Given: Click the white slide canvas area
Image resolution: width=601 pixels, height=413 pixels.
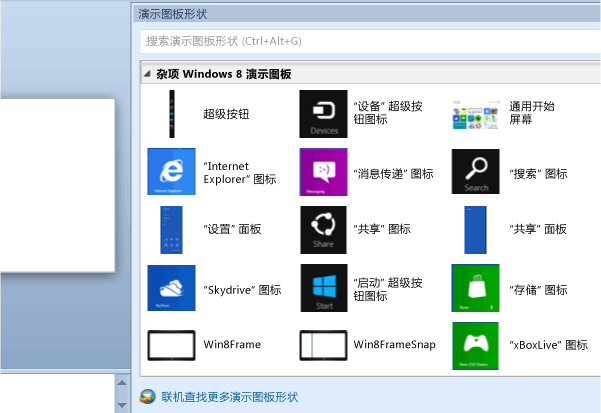Looking at the screenshot, I should (x=57, y=185).
